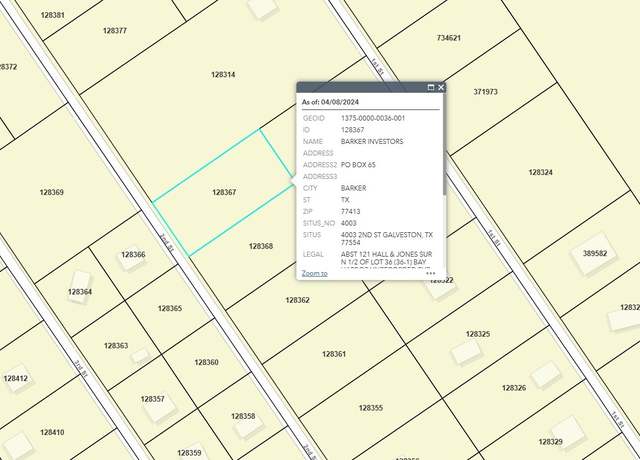Close the parcel info popup
This screenshot has width=640, height=460.
[441, 87]
